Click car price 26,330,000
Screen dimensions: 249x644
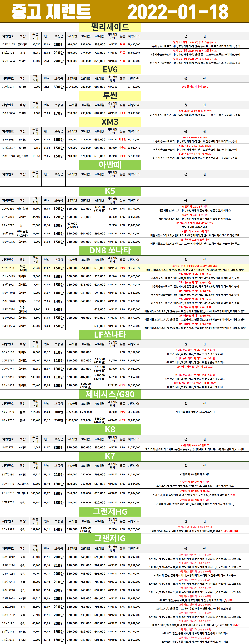pos(134,385)
